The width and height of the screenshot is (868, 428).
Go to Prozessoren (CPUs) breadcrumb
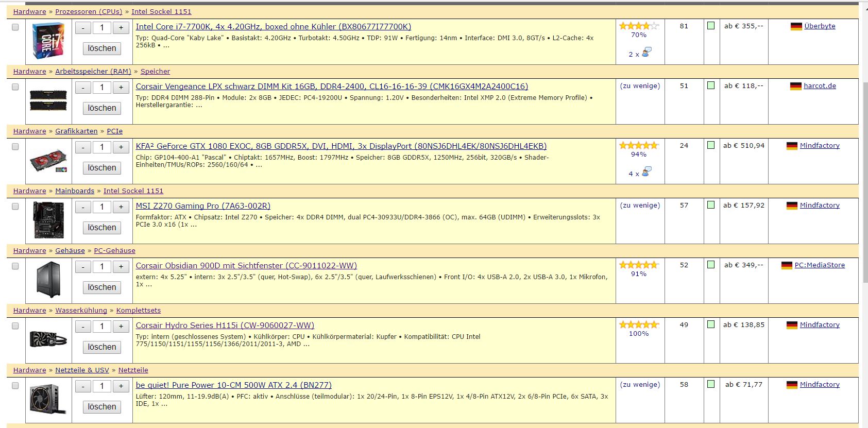tap(89, 11)
